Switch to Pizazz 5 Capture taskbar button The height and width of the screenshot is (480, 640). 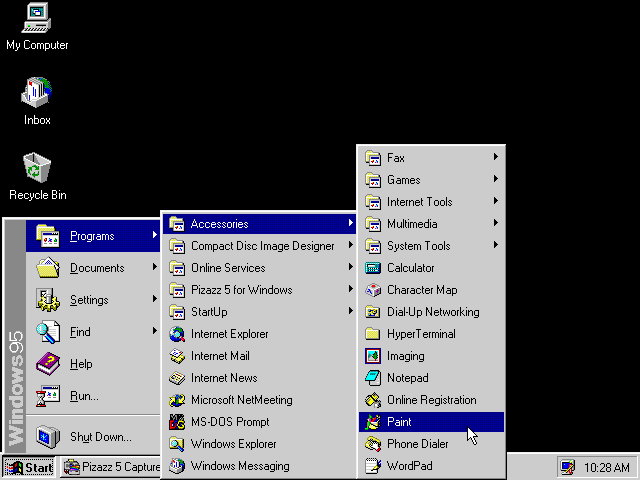tap(111, 467)
